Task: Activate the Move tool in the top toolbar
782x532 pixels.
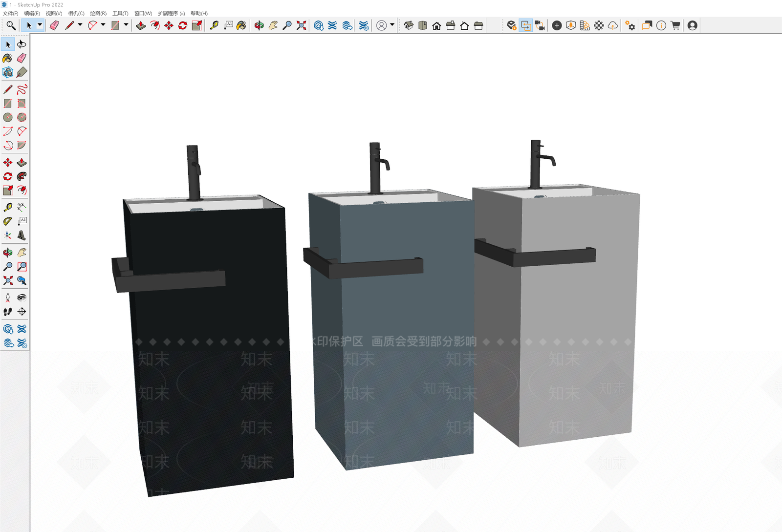Action: 169,25
